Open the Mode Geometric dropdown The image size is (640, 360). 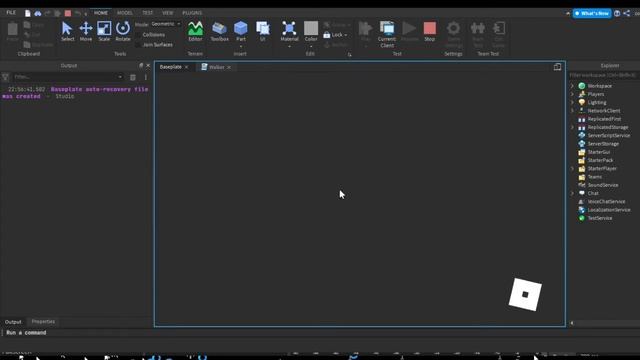pos(166,24)
